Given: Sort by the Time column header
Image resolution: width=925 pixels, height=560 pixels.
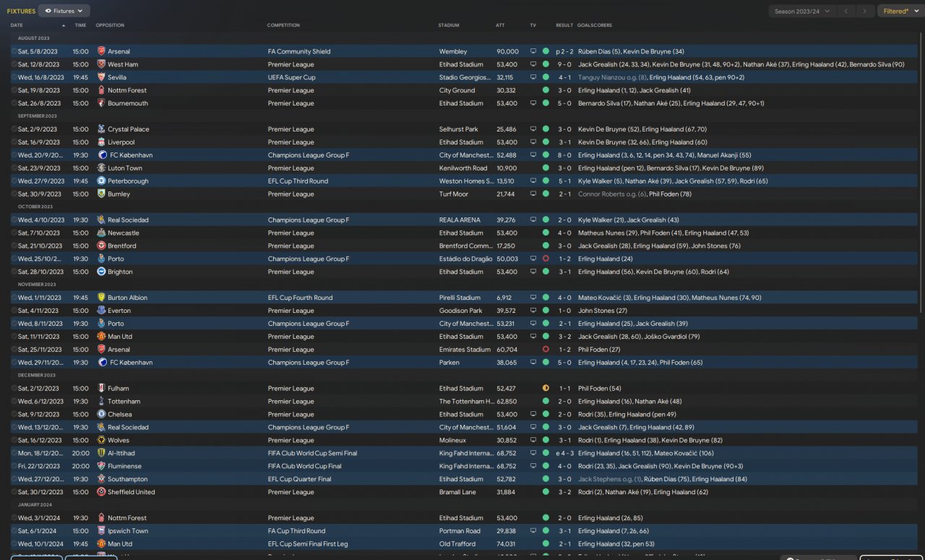Looking at the screenshot, I should coord(80,25).
